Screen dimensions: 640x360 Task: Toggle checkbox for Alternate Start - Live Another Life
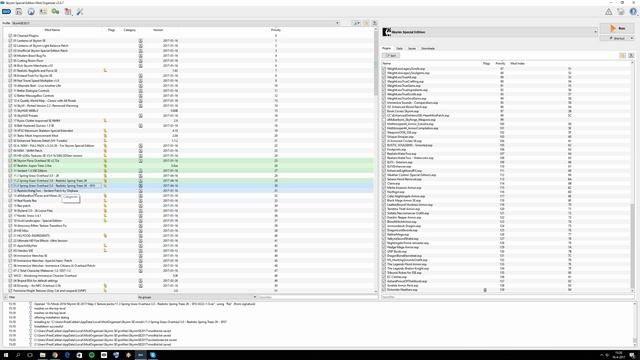coord(10,86)
